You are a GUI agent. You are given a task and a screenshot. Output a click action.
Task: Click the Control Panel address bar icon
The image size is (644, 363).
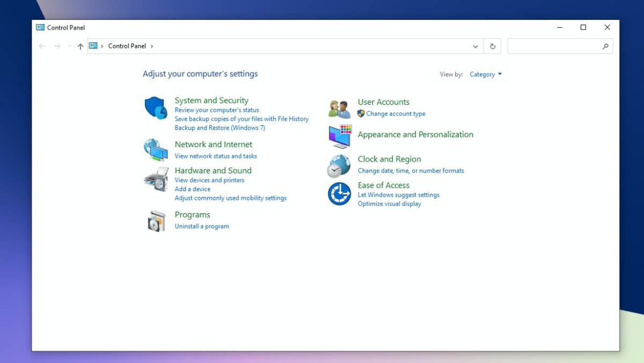pyautogui.click(x=93, y=46)
